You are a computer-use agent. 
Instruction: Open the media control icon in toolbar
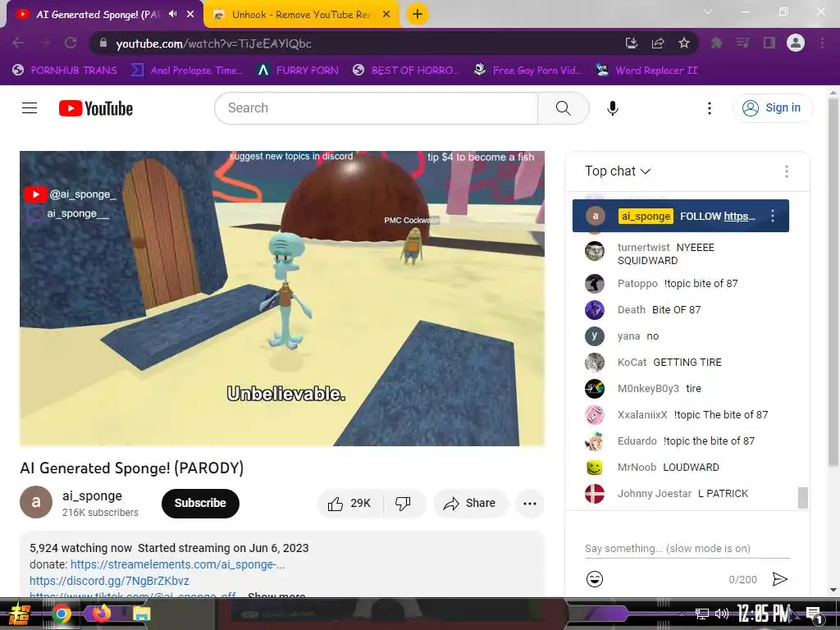742,43
